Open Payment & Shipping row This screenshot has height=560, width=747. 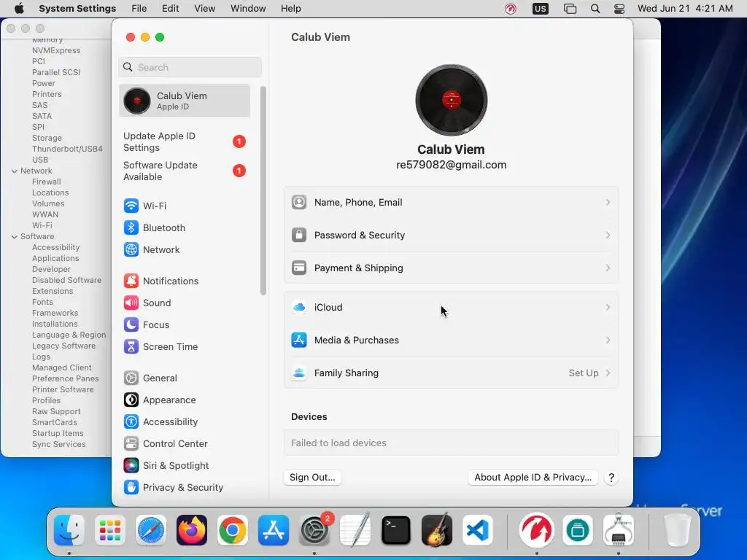click(x=451, y=268)
